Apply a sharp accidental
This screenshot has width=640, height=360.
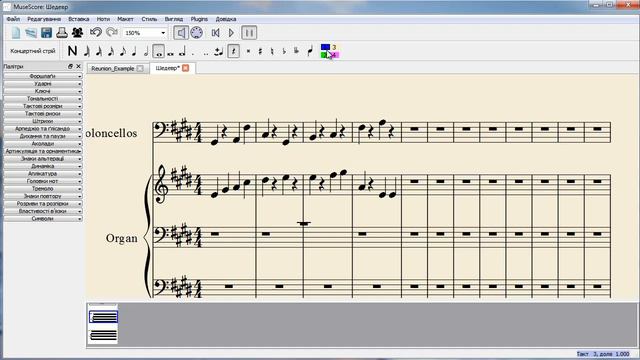260,51
